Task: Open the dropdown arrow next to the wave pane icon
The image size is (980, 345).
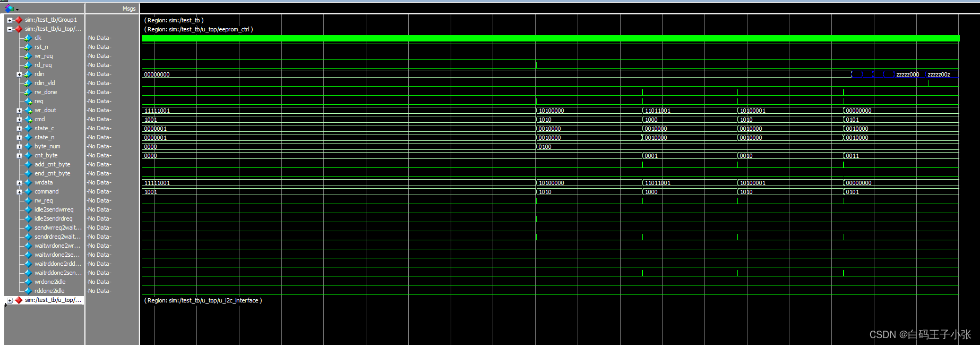Action: click(17, 9)
